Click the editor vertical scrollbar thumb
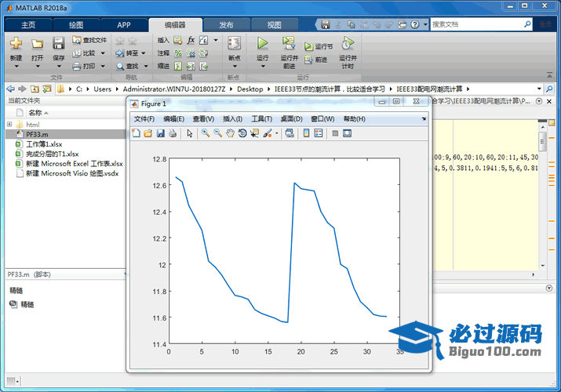 click(542, 141)
